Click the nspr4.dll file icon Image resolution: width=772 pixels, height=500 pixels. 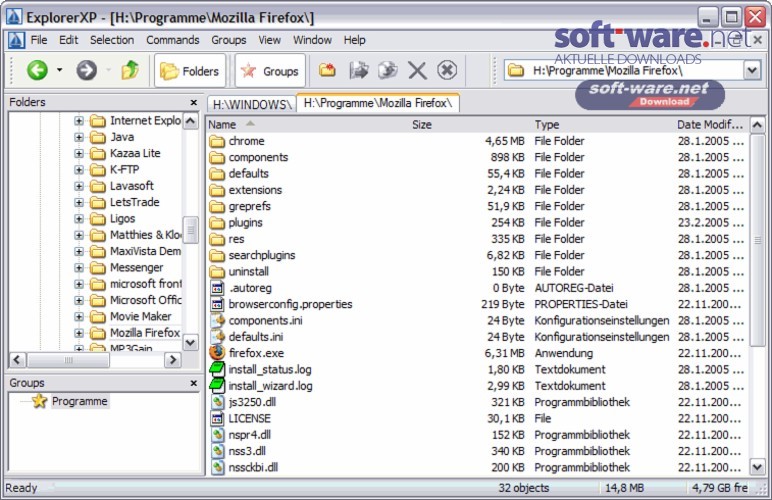(217, 435)
